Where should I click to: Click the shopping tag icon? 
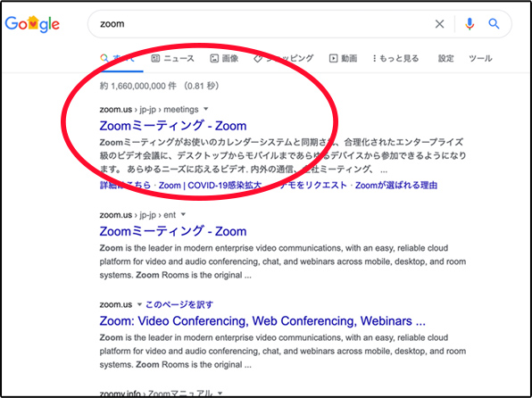tap(258, 59)
